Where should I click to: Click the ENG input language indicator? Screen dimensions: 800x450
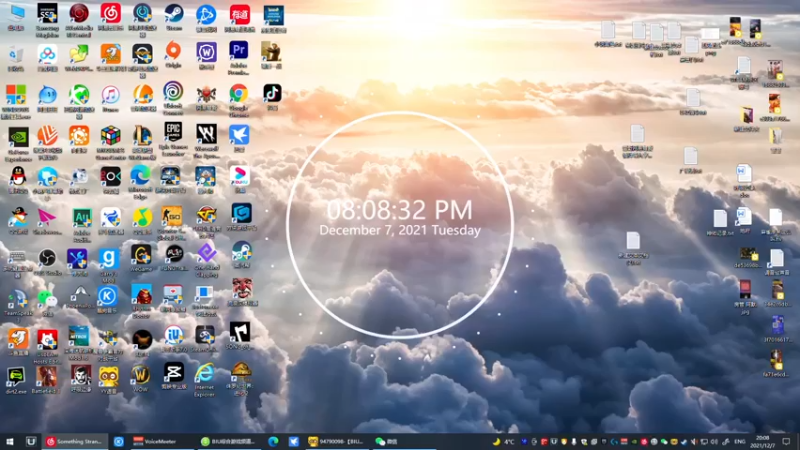point(739,442)
